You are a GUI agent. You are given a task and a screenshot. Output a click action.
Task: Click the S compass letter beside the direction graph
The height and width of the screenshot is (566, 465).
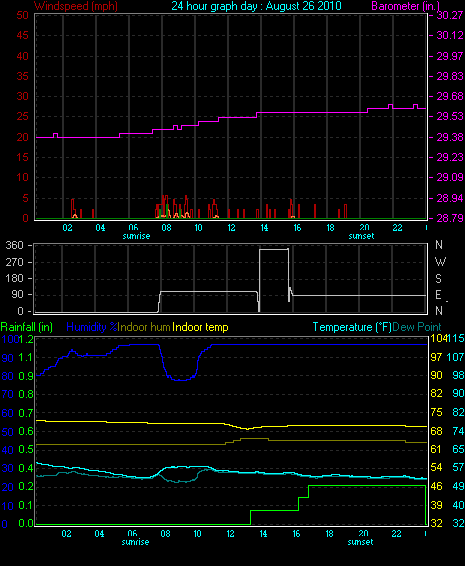[x=438, y=278]
